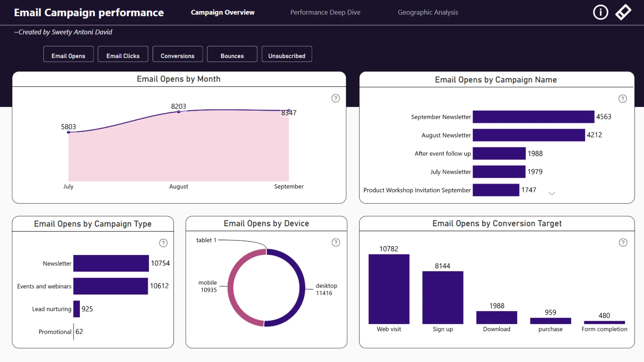Viewport: 644px width, 362px height.
Task: Open the info icon in header
Action: tap(600, 12)
